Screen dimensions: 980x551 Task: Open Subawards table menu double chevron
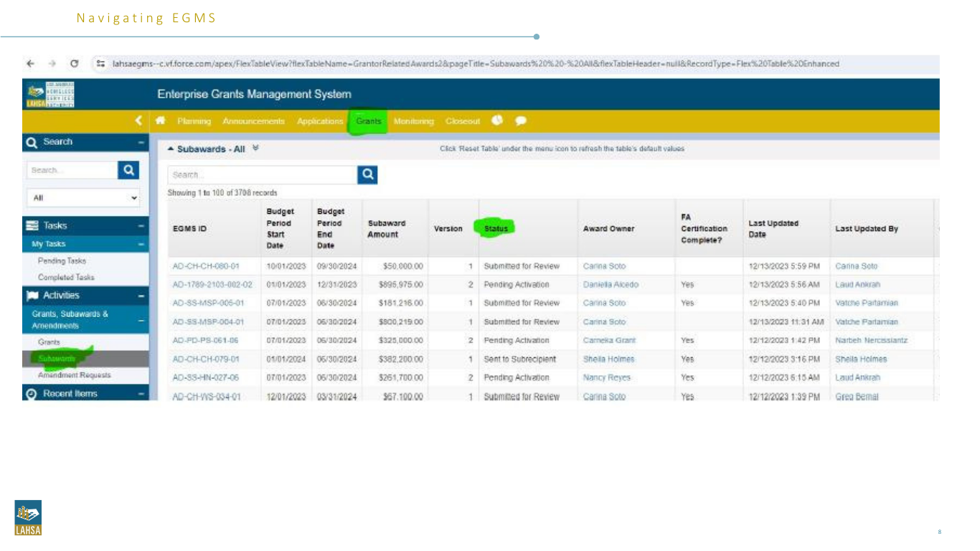pos(256,149)
